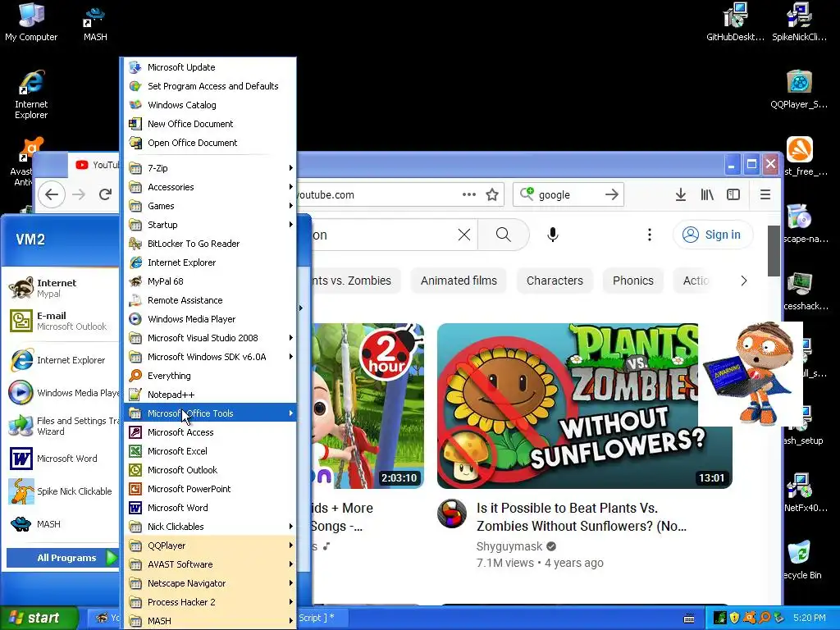This screenshot has height=630, width=840.
Task: Open the QQPlayer setup desktop icon
Action: [x=799, y=90]
